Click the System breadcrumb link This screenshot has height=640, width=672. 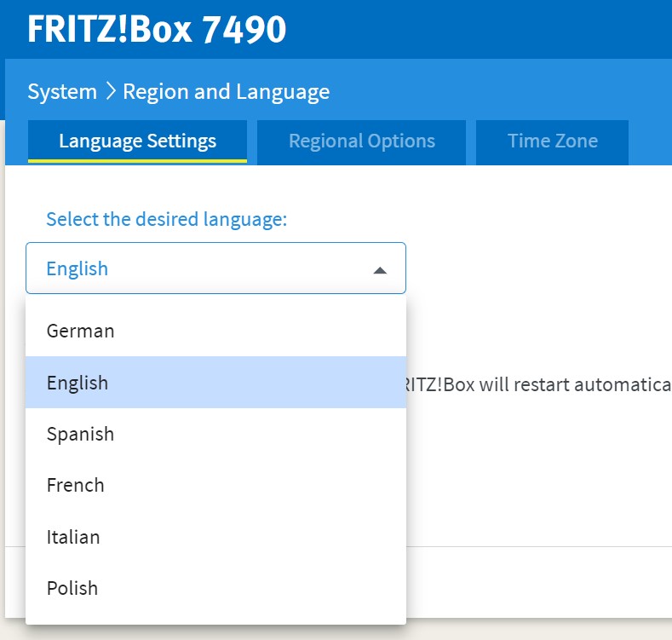(x=62, y=92)
